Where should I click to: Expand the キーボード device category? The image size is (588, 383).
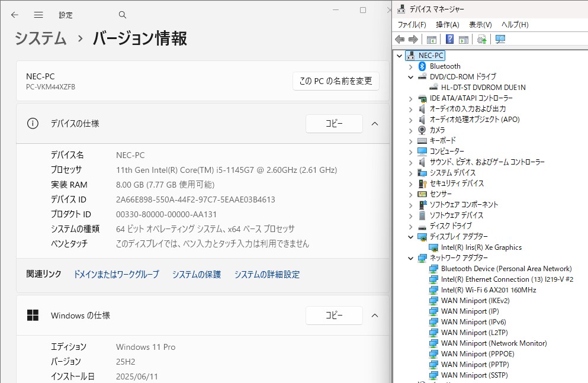pos(410,141)
